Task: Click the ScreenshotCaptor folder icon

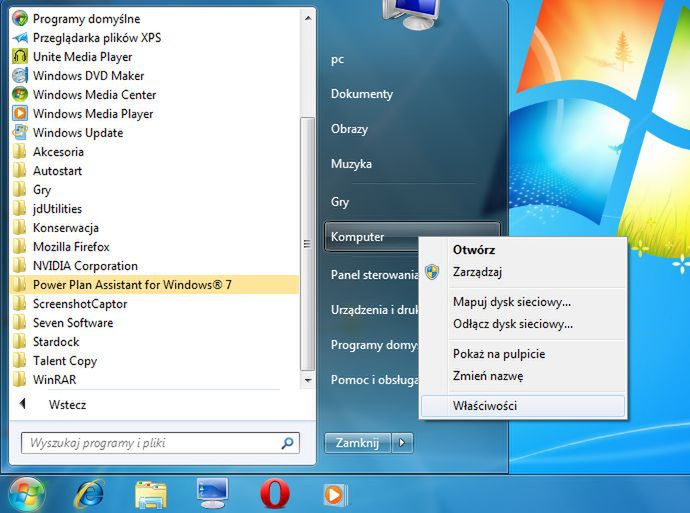Action: (19, 304)
